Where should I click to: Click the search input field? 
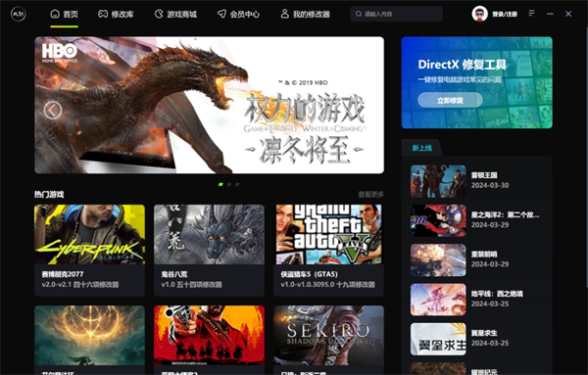[x=396, y=14]
